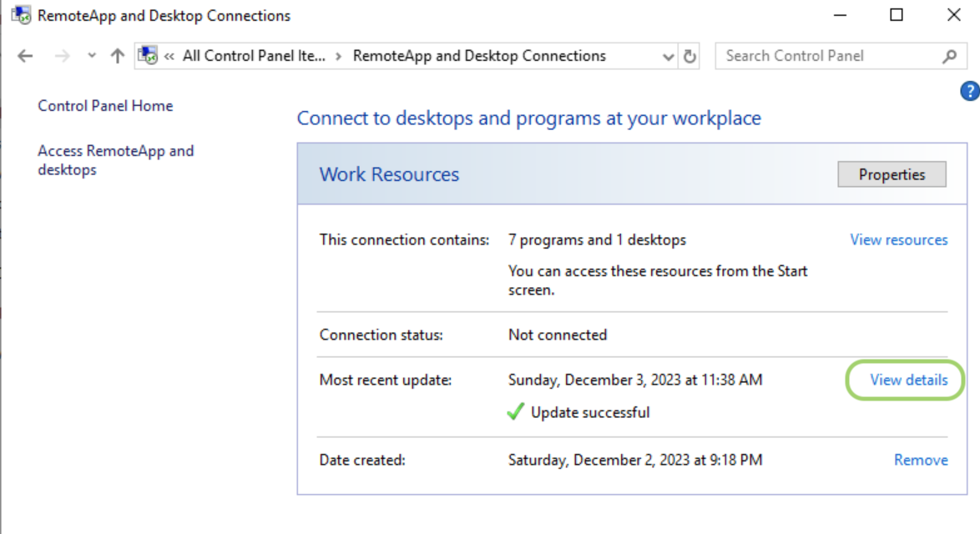Remove the Work Resources connection
The image size is (980, 534).
pos(921,460)
